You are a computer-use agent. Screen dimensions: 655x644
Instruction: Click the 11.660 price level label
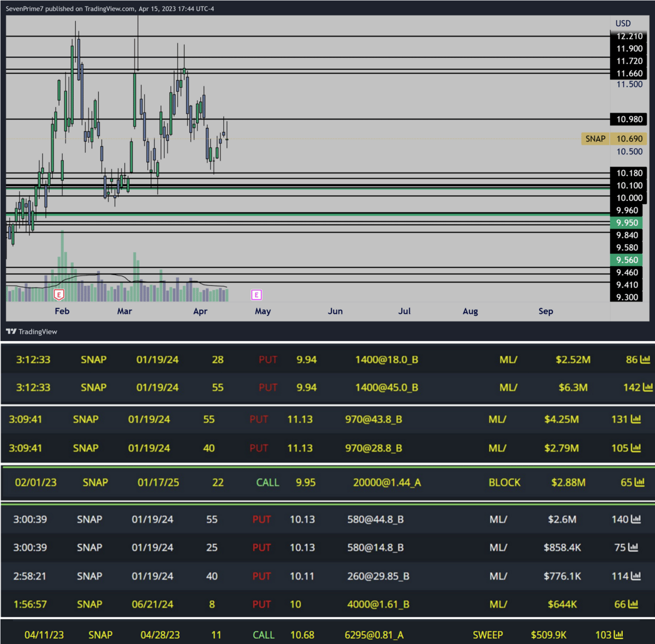tap(629, 74)
